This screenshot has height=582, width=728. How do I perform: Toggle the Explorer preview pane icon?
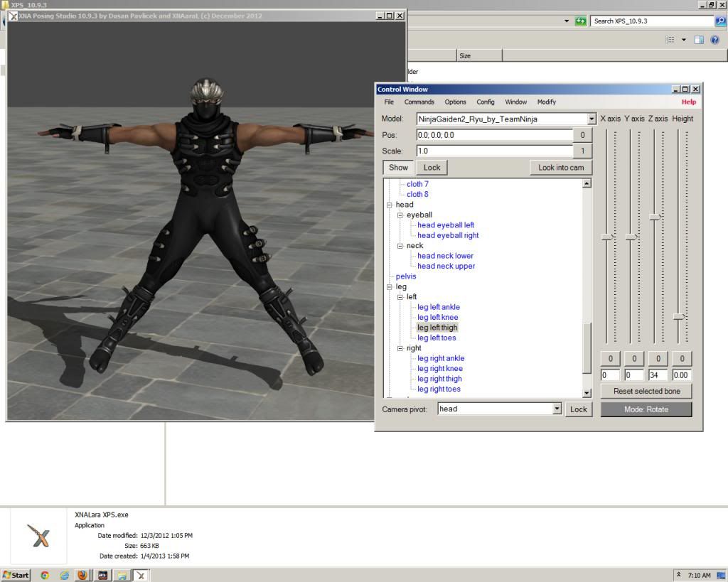tap(699, 40)
